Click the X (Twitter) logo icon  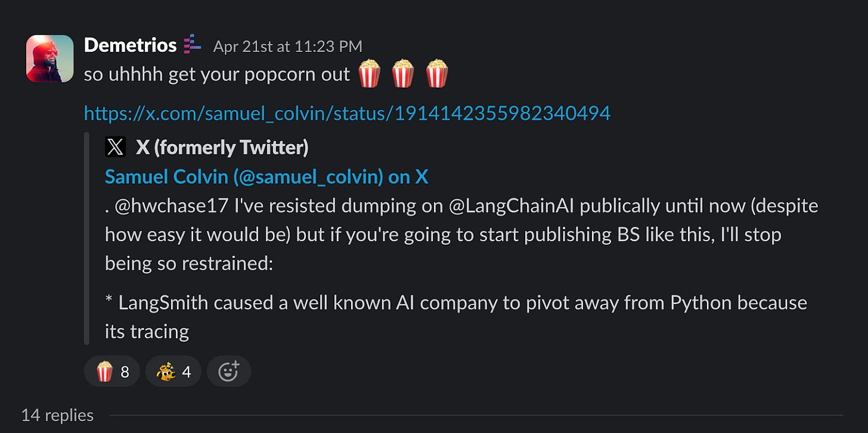pyautogui.click(x=115, y=147)
